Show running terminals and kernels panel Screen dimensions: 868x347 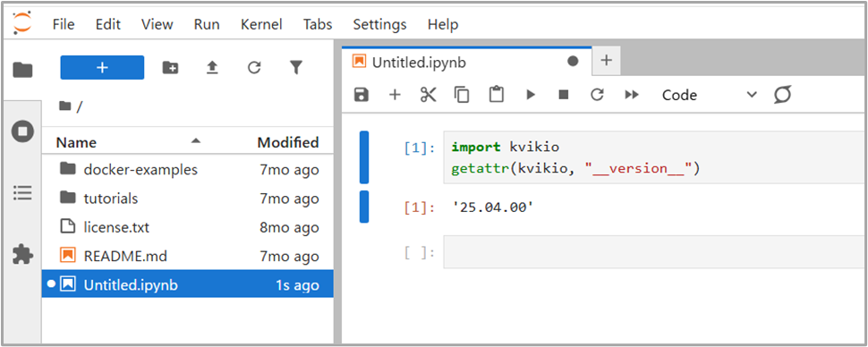22,131
